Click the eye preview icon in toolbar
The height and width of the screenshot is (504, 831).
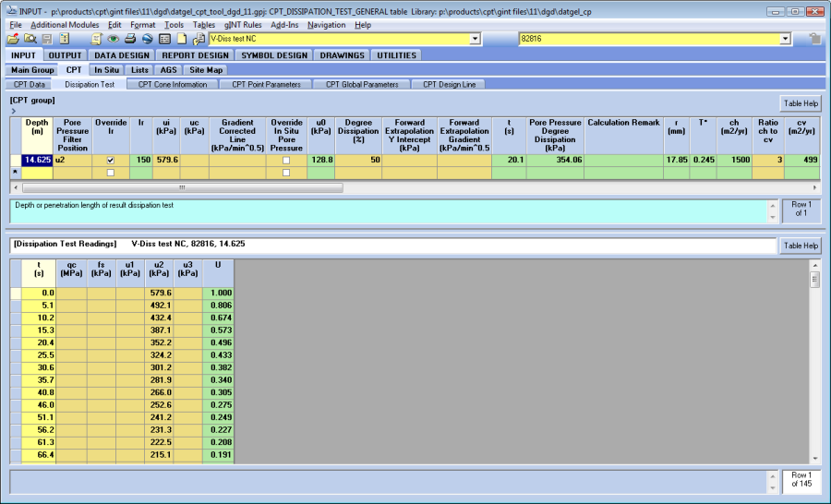pos(113,39)
